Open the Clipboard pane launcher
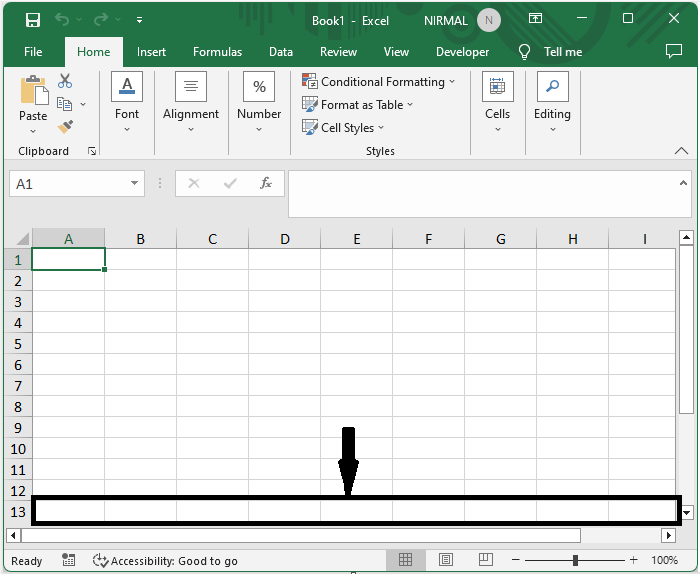The width and height of the screenshot is (700, 574). (92, 151)
